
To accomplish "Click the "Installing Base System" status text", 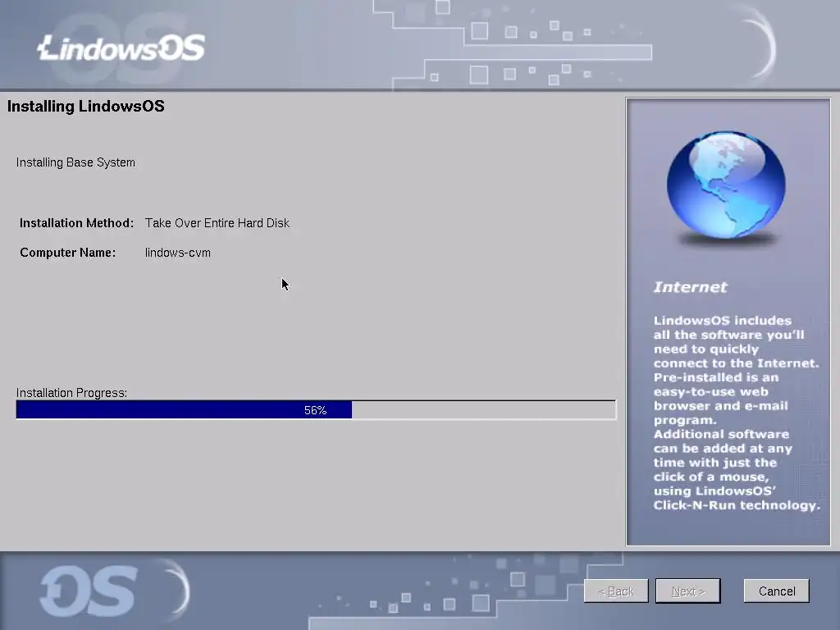I will coord(75,162).
